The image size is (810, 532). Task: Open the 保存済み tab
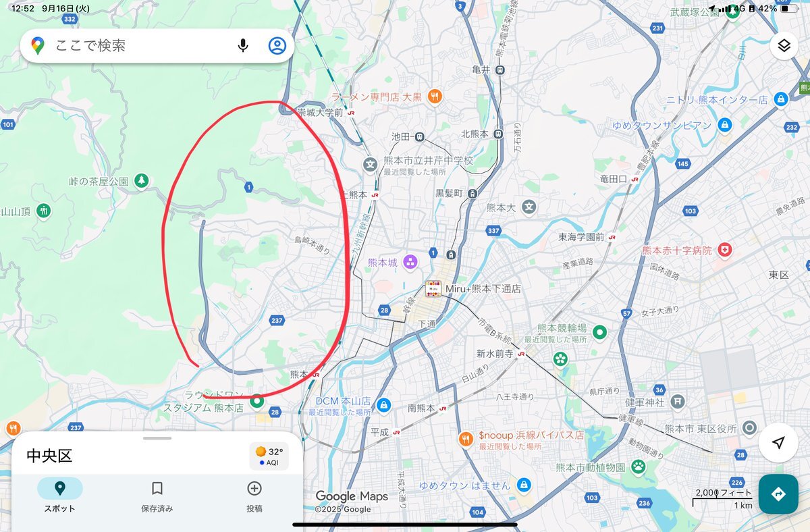click(157, 496)
